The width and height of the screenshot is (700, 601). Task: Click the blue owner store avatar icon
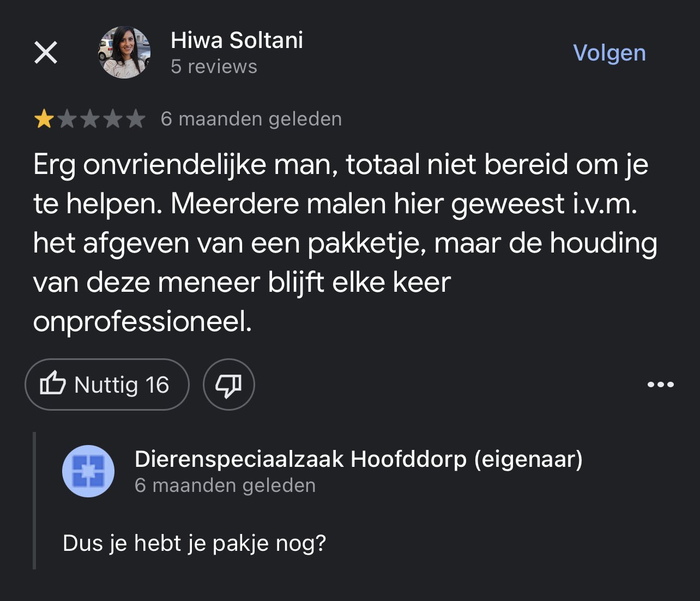(x=88, y=471)
